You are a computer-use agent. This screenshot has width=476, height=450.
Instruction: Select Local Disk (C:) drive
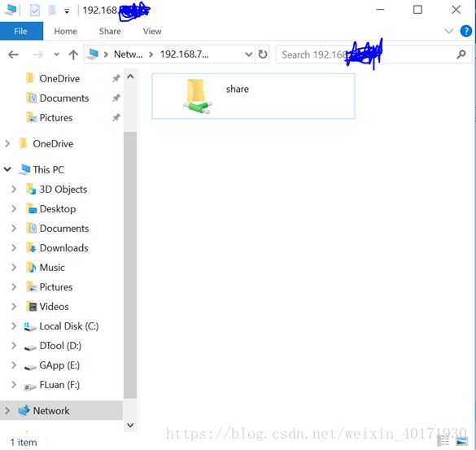click(69, 326)
